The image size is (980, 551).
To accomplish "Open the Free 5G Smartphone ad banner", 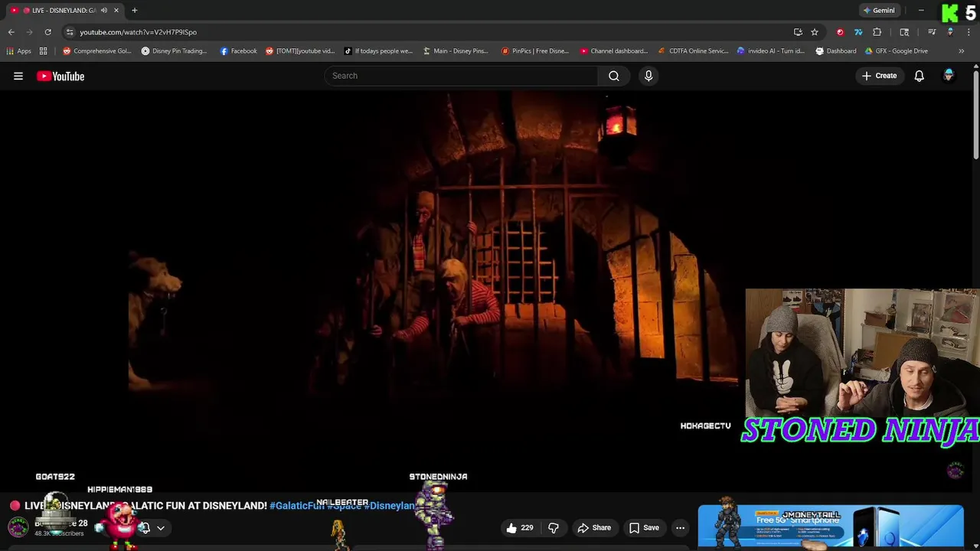I will [x=831, y=527].
